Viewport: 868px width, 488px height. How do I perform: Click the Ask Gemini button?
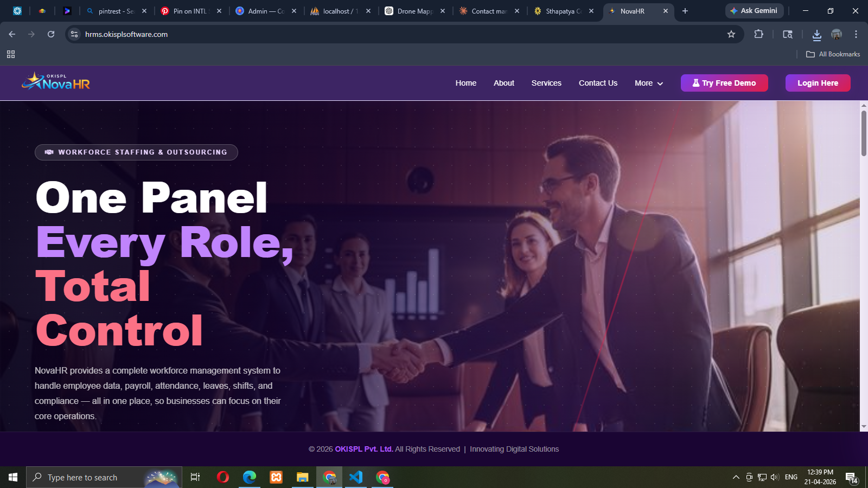point(754,11)
